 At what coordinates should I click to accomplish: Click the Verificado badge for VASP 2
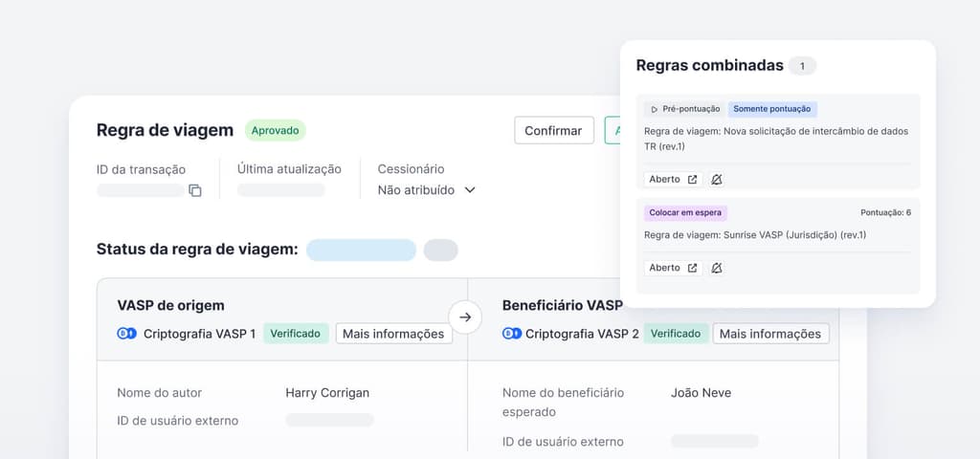[x=675, y=334]
